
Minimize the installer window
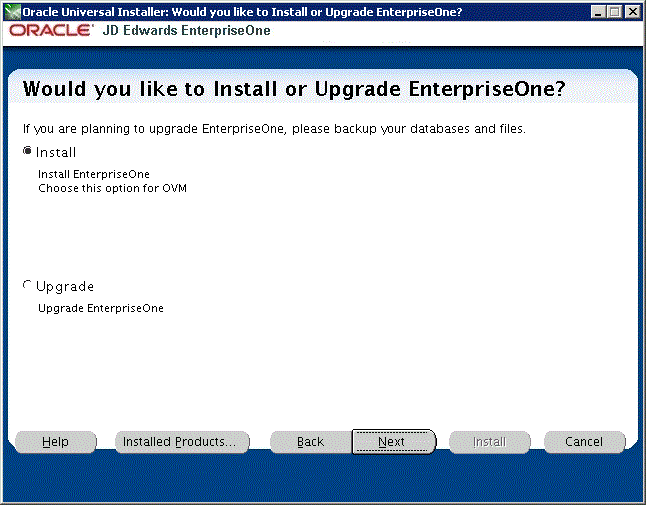(x=598, y=12)
